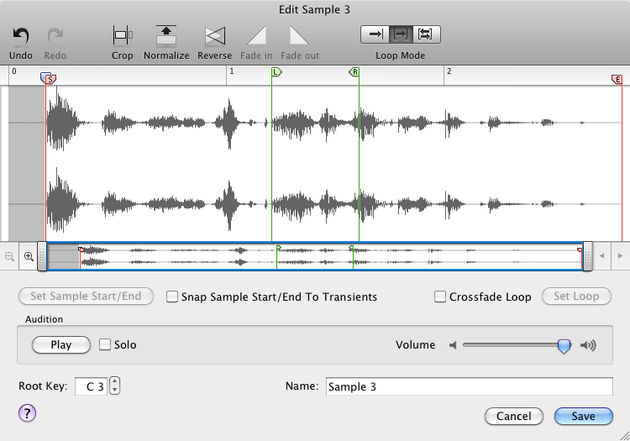
Task: Click the window resize grip icon
Action: click(624, 435)
